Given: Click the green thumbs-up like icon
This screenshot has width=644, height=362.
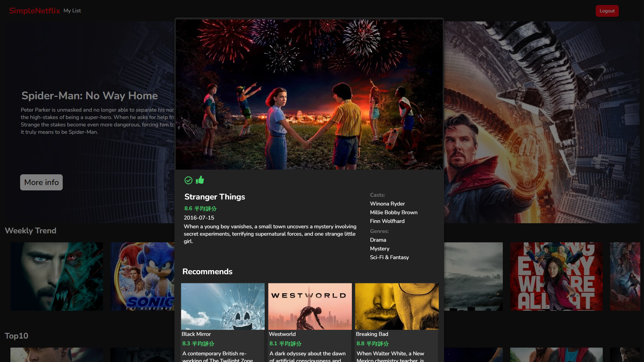Looking at the screenshot, I should [x=200, y=180].
